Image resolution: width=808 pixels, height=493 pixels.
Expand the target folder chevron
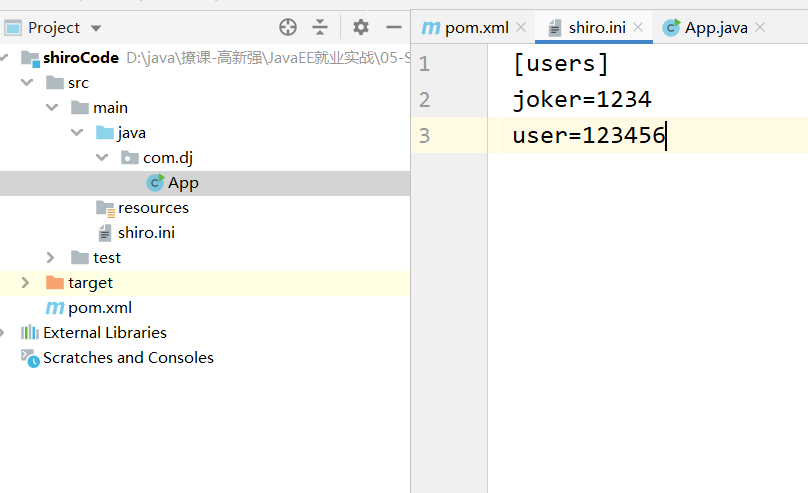[25, 282]
